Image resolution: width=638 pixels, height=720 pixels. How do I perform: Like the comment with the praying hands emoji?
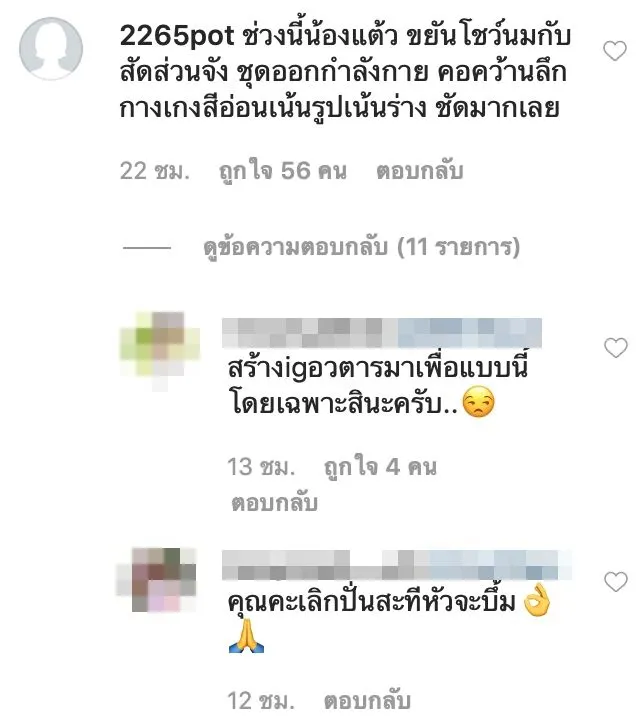[615, 582]
